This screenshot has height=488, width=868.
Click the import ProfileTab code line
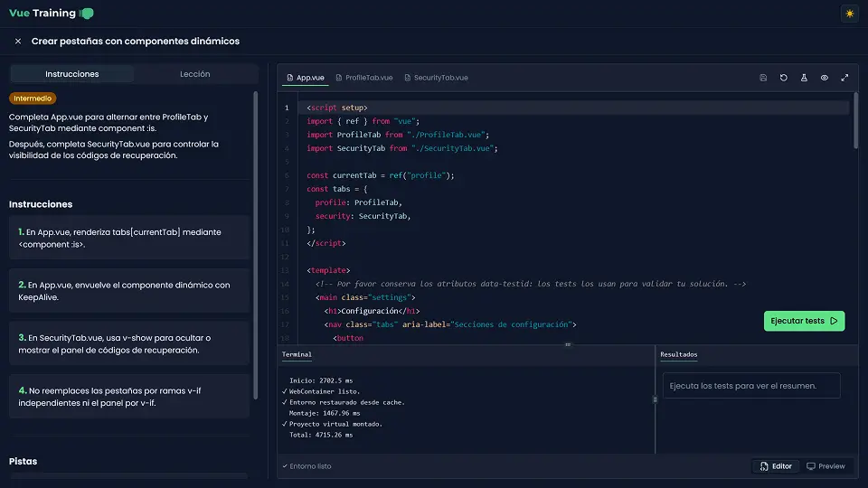398,135
